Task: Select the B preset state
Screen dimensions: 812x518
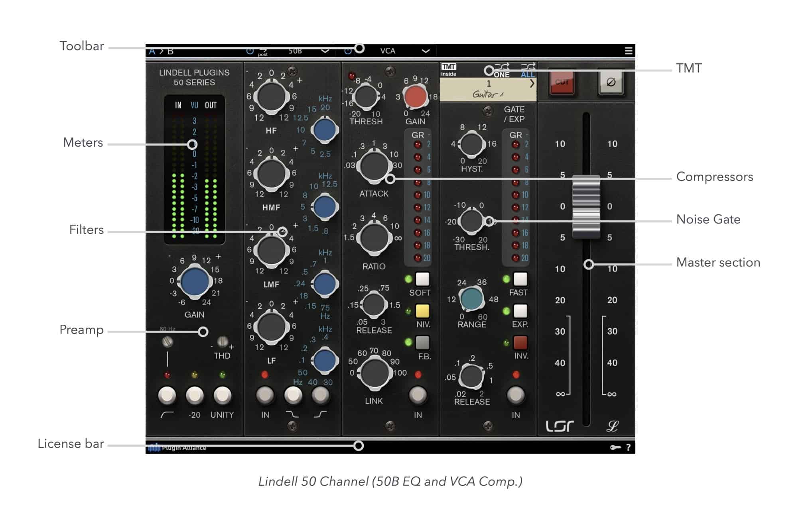Action: 170,51
